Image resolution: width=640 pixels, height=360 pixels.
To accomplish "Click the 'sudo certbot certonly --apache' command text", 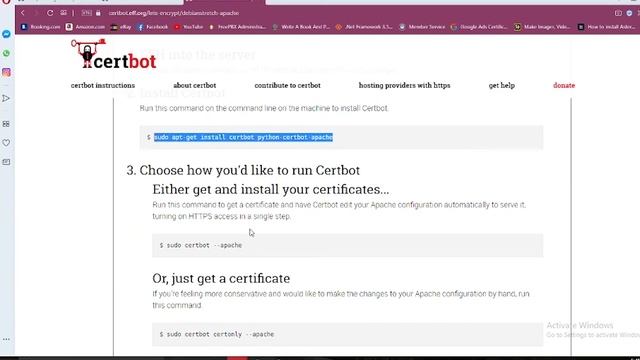I will [x=220, y=334].
